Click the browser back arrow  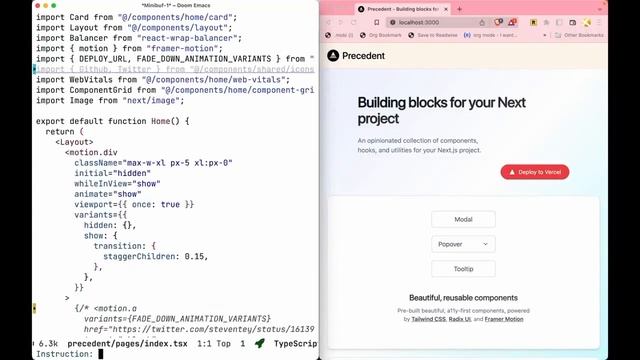(329, 22)
